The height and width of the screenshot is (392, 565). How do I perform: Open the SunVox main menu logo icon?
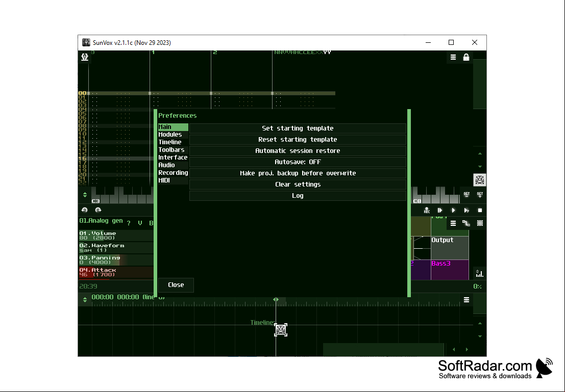(85, 57)
